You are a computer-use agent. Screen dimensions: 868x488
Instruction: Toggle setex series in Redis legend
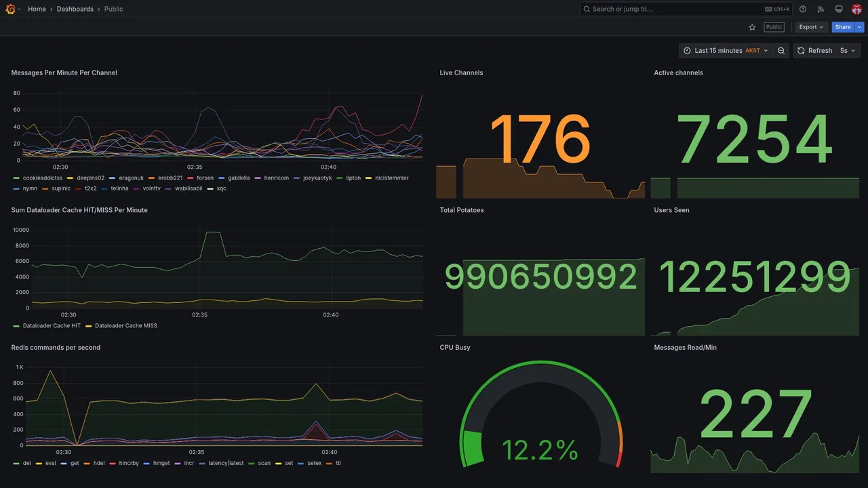click(315, 464)
